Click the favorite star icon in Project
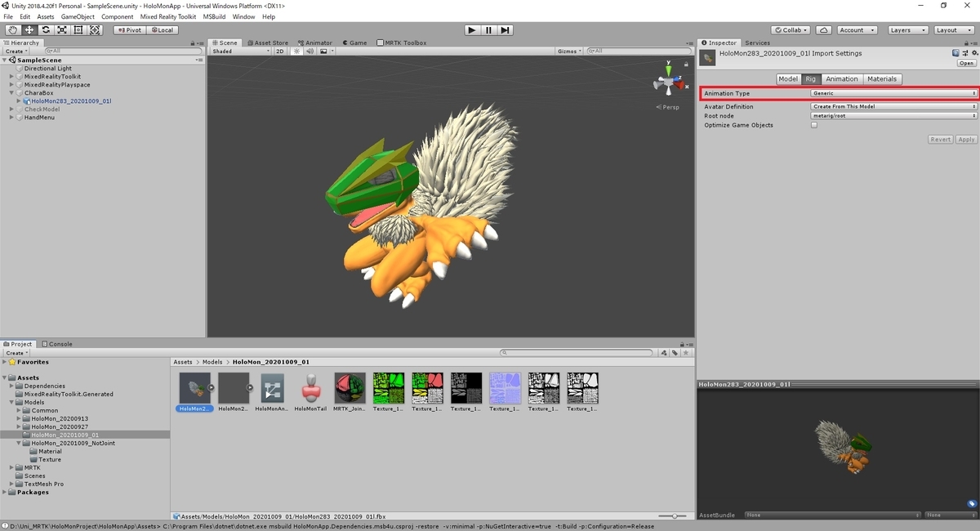This screenshot has height=531, width=980. 684,353
